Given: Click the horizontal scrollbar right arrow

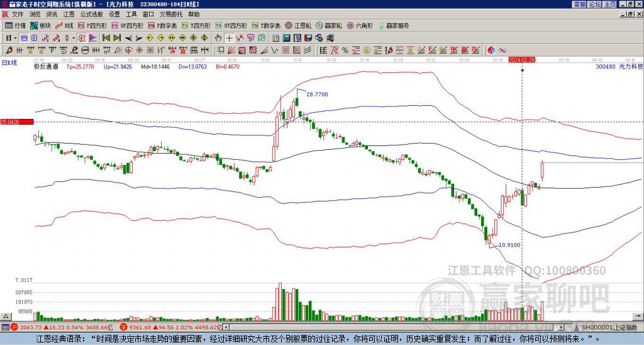Looking at the screenshot, I should click(562, 327).
